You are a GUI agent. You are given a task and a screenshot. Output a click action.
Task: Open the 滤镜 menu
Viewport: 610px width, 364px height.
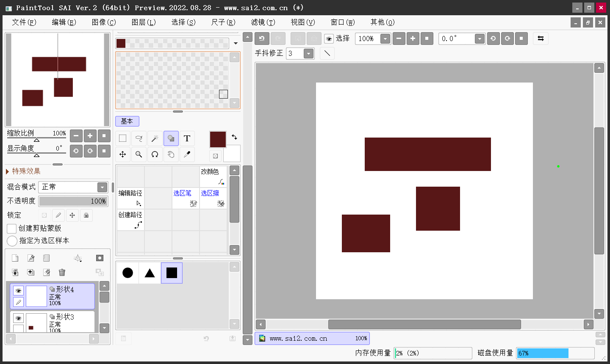tap(263, 22)
